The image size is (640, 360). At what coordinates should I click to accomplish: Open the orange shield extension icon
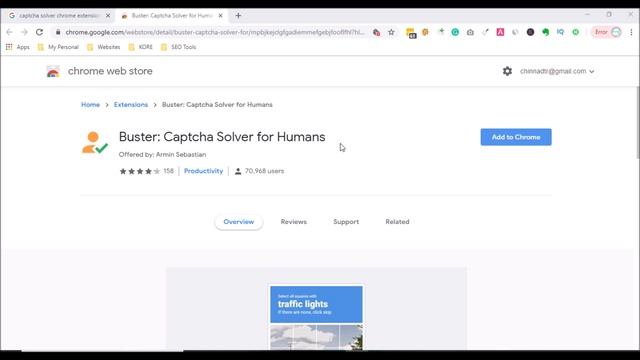coord(425,32)
